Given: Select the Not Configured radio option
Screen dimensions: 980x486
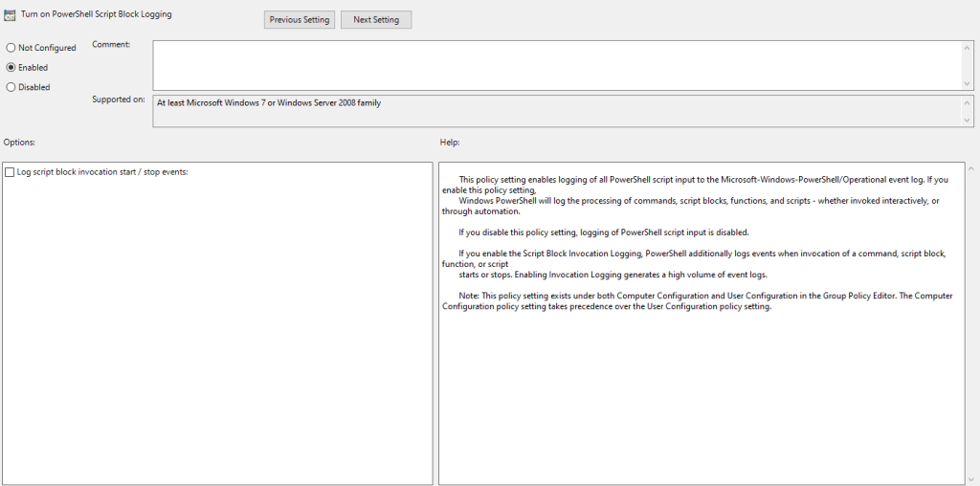Looking at the screenshot, I should (11, 48).
